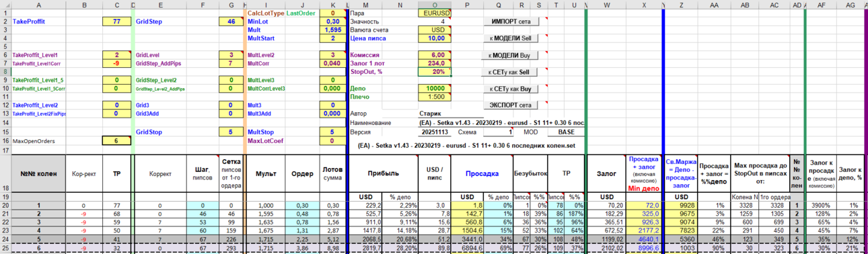The width and height of the screenshot is (868, 254).
Task: Select the GridStep value cell 46
Action: pyautogui.click(x=231, y=22)
